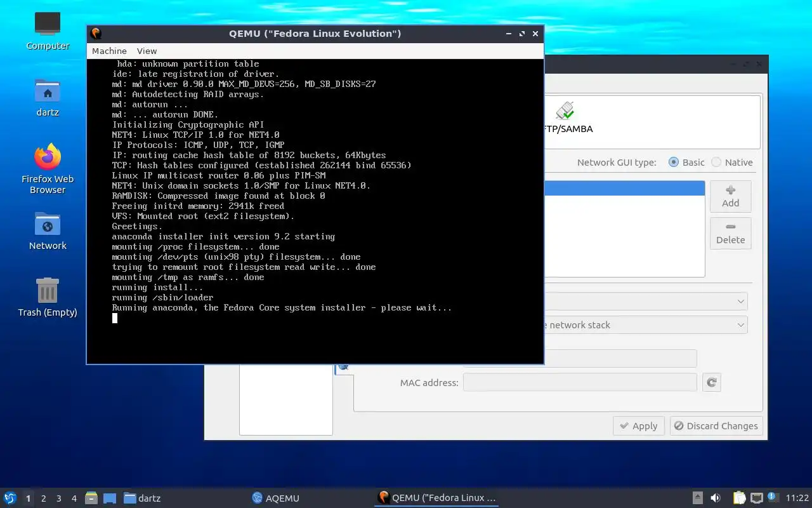This screenshot has width=812, height=508.
Task: Expand the network stack dropdown
Action: tap(646, 325)
